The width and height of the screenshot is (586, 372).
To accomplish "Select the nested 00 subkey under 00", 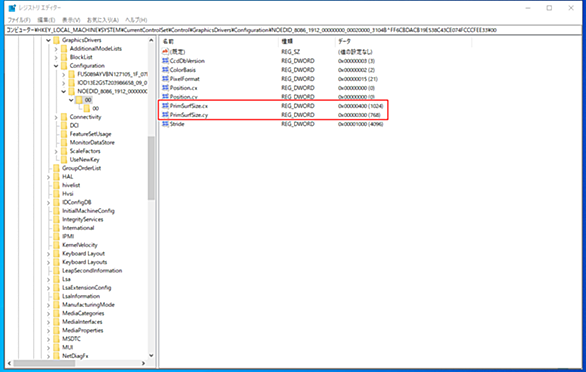I will click(96, 108).
